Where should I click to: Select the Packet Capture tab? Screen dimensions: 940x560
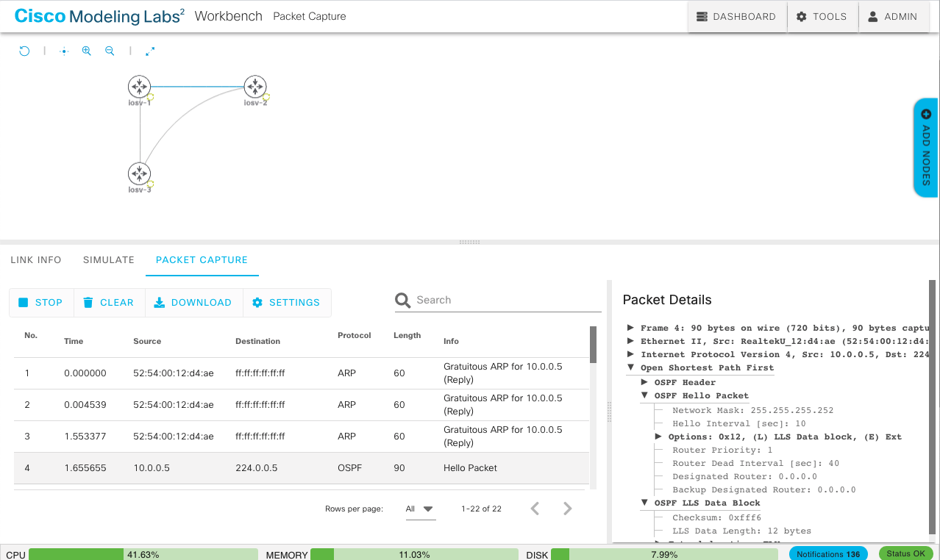coord(202,260)
